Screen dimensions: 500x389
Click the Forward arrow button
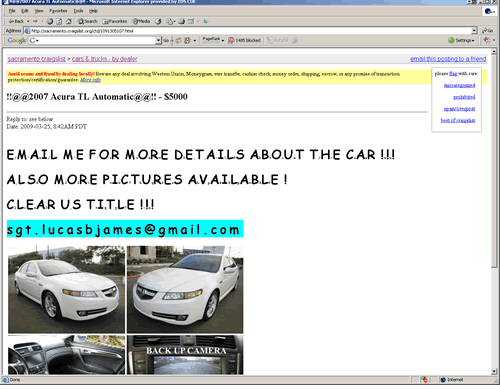[35, 21]
